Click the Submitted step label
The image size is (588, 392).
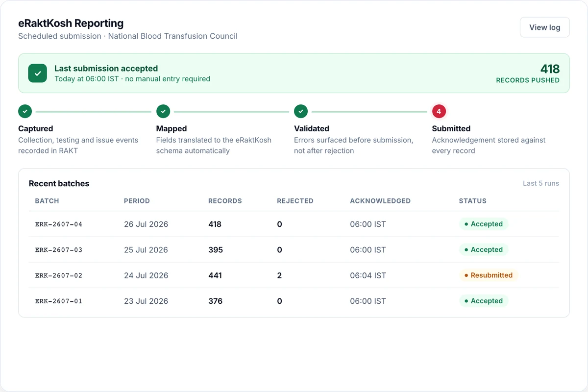451,128
